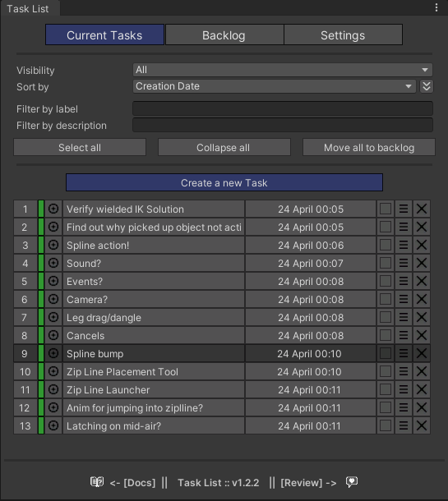Click the Docs book icon

pos(97,482)
